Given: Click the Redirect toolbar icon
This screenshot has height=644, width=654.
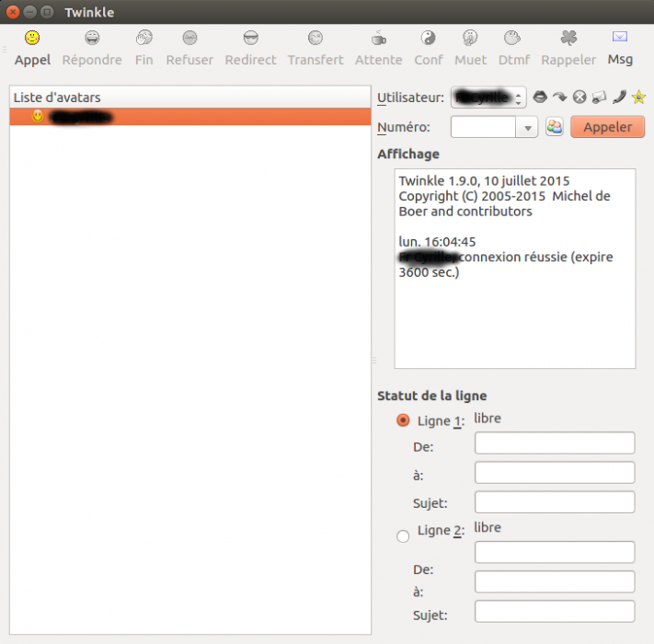Looking at the screenshot, I should click(251, 38).
